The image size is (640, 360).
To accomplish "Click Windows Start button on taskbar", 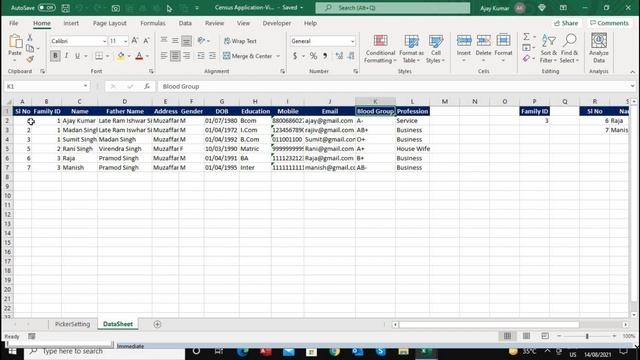I will (x=12, y=352).
